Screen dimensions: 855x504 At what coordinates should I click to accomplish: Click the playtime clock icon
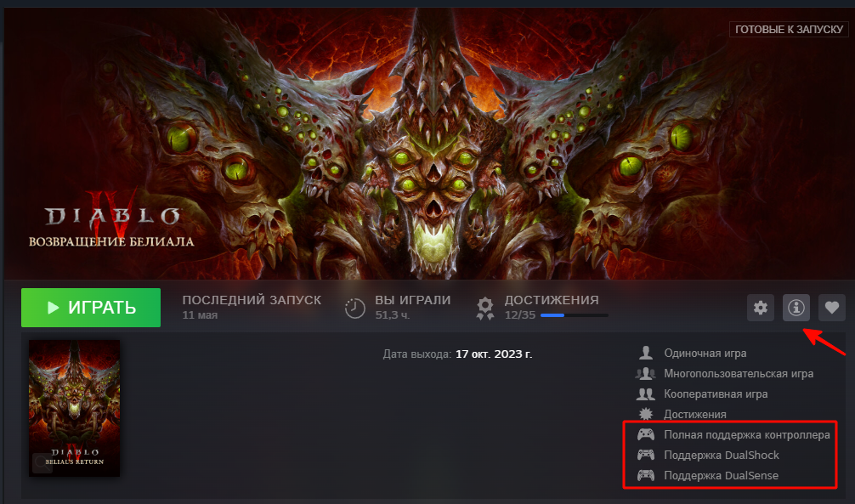pyautogui.click(x=355, y=309)
